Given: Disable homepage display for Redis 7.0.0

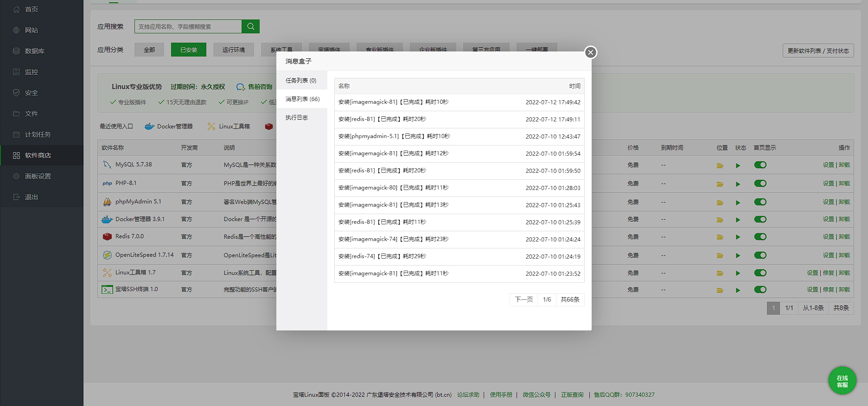Looking at the screenshot, I should [x=760, y=237].
